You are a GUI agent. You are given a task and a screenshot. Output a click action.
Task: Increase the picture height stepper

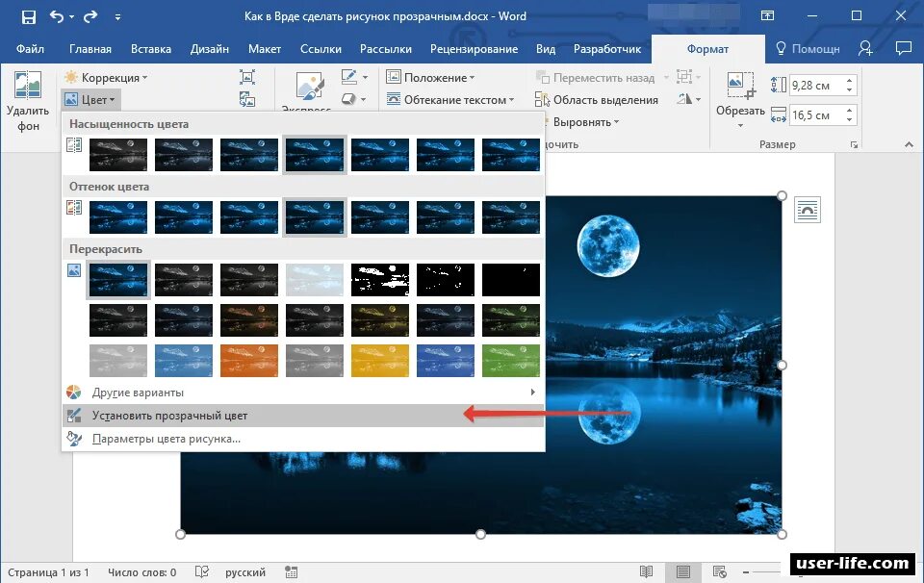[x=849, y=81]
